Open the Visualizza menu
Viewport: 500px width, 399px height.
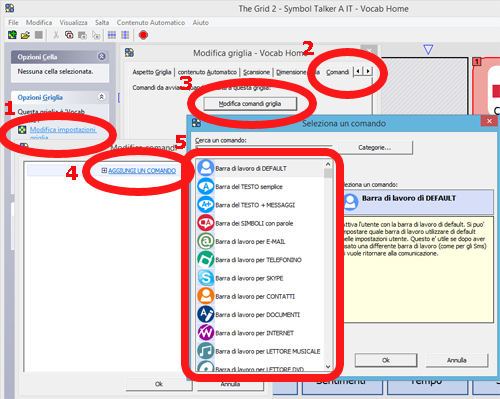pyautogui.click(x=73, y=22)
